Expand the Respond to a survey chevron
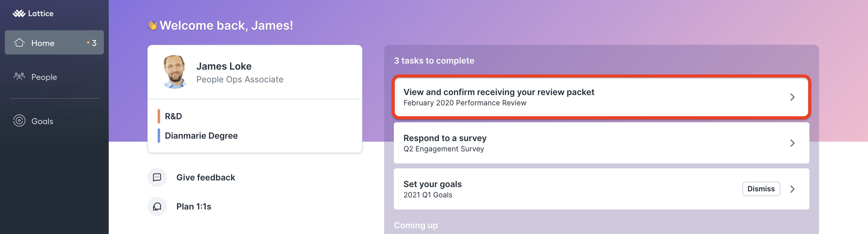Screen dimensions: 868x234 coord(792,143)
